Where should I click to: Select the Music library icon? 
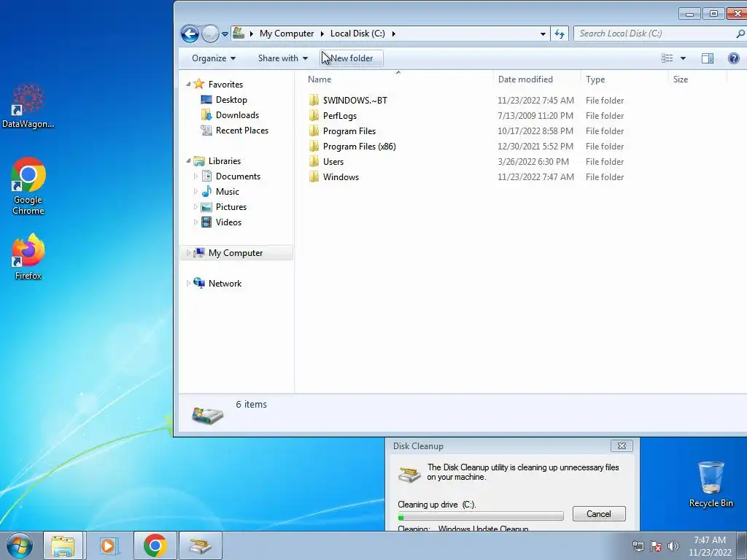point(206,192)
